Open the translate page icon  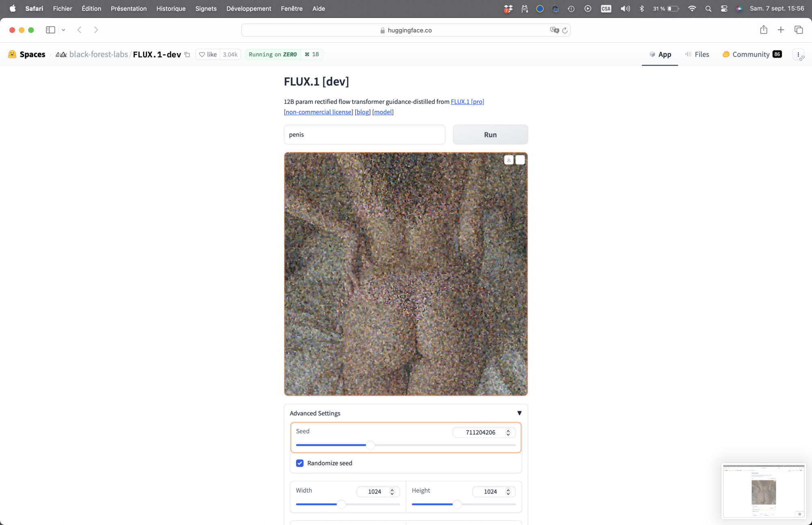point(554,30)
